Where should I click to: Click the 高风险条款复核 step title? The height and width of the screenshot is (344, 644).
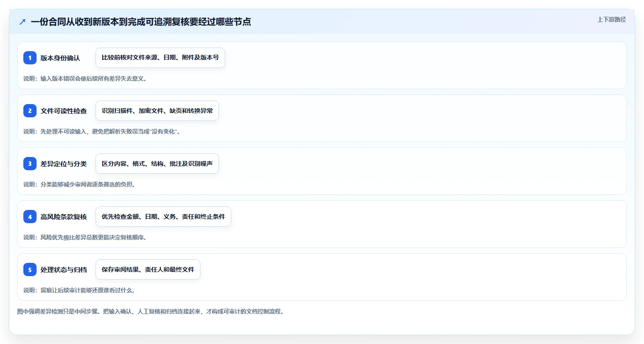pyautogui.click(x=63, y=217)
